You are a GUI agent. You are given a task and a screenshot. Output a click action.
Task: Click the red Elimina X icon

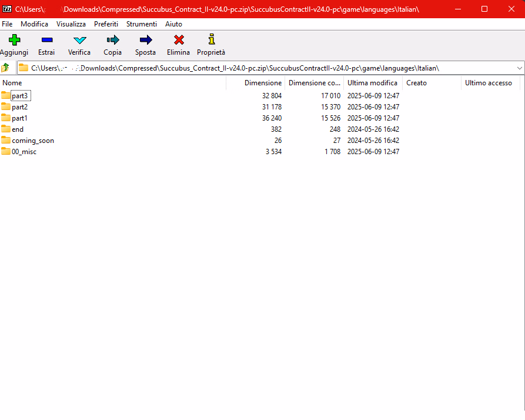point(179,40)
